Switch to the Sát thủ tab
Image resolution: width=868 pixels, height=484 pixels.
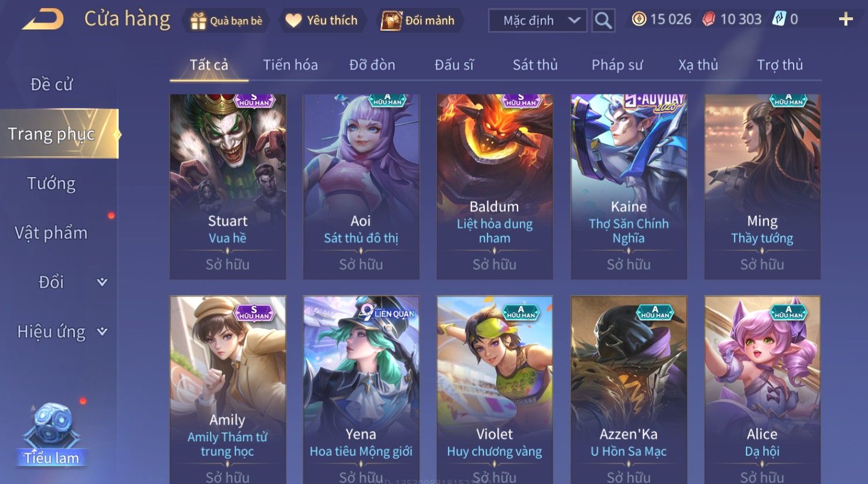click(535, 65)
